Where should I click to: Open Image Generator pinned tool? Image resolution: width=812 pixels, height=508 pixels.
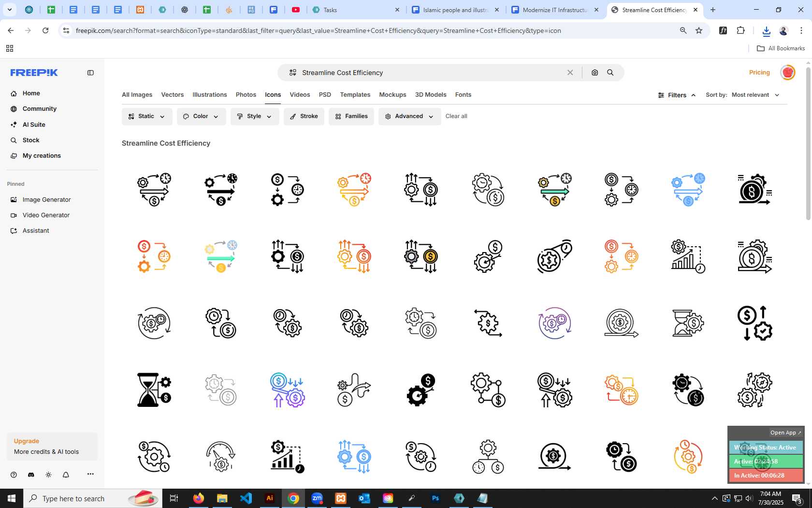[46, 200]
